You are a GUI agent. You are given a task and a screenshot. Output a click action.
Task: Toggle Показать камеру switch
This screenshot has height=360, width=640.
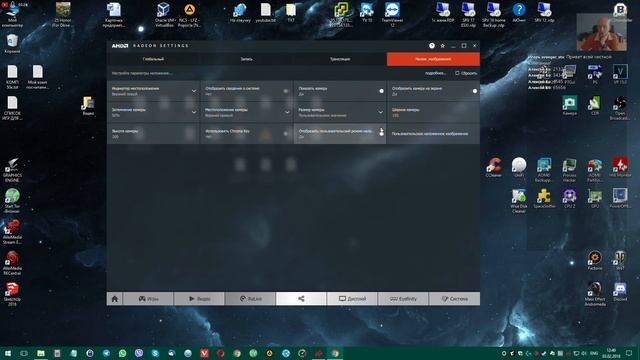(x=381, y=91)
